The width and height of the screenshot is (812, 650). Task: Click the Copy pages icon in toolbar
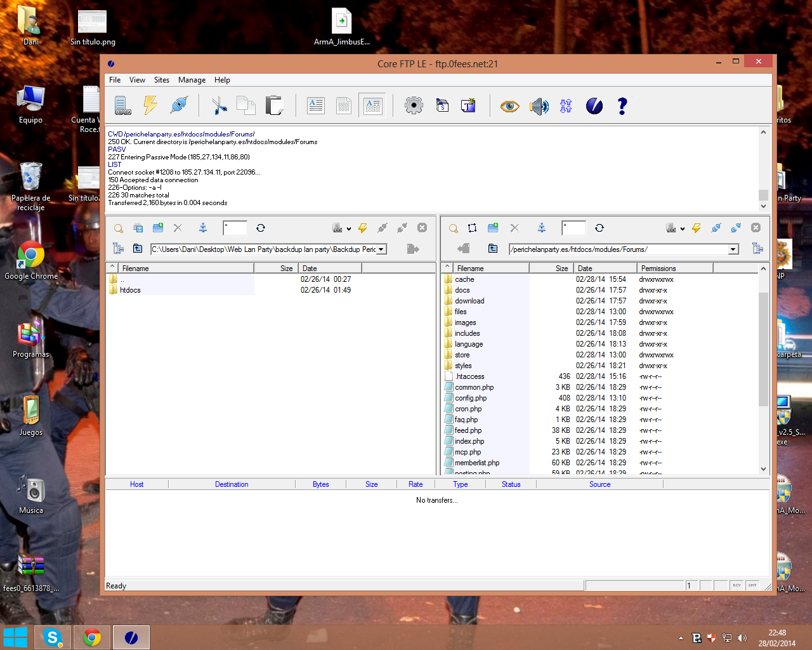tap(246, 105)
